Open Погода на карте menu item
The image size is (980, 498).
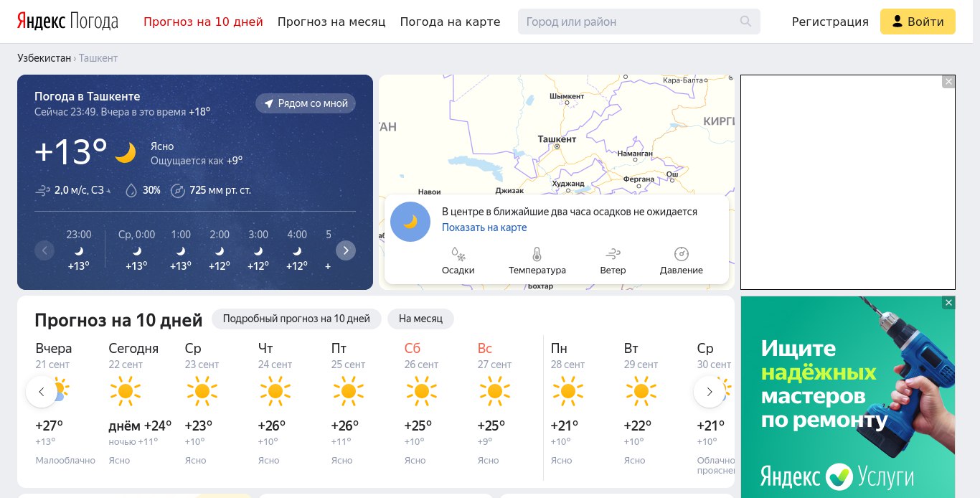[x=450, y=22]
